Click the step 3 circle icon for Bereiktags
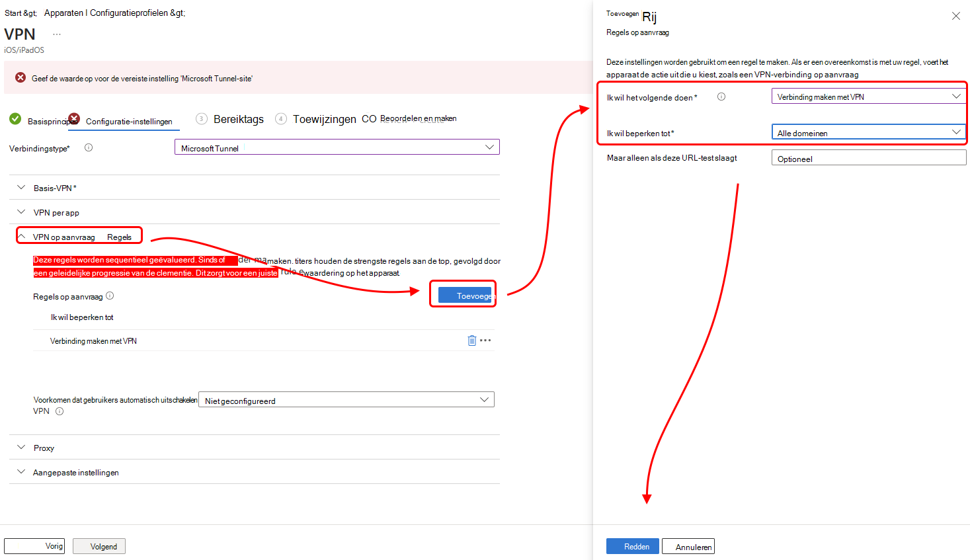Screen dimensions: 970x560 click(202, 119)
